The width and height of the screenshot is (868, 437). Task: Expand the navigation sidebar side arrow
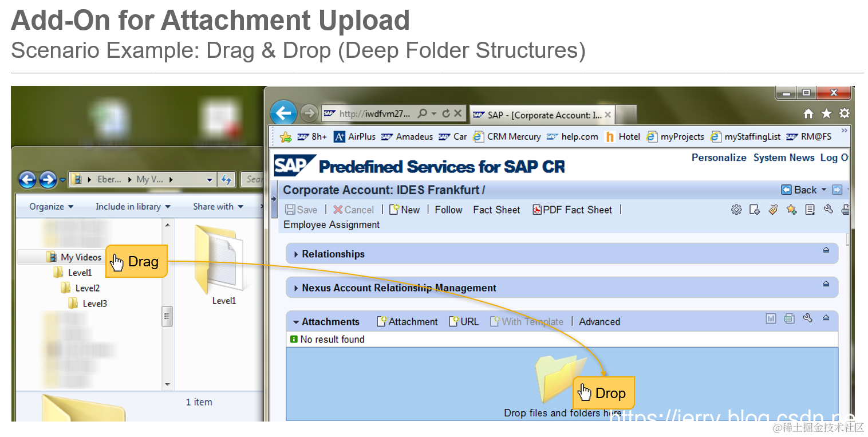[x=274, y=199]
